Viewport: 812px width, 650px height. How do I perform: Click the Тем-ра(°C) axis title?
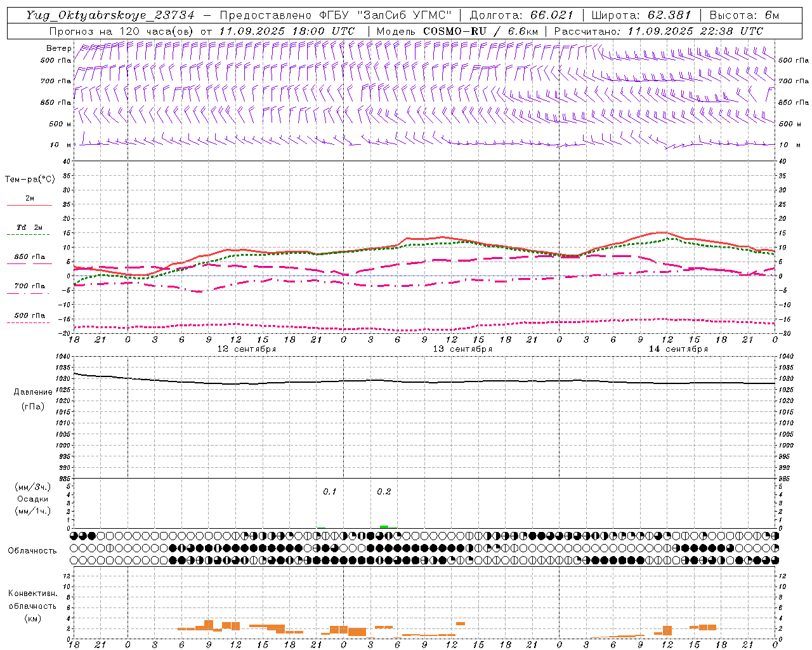30,180
